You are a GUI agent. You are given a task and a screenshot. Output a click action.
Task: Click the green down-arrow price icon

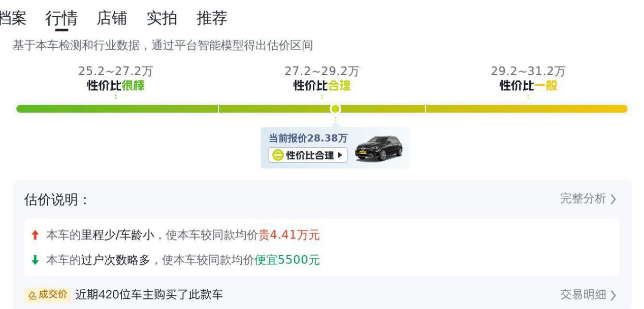tap(35, 260)
